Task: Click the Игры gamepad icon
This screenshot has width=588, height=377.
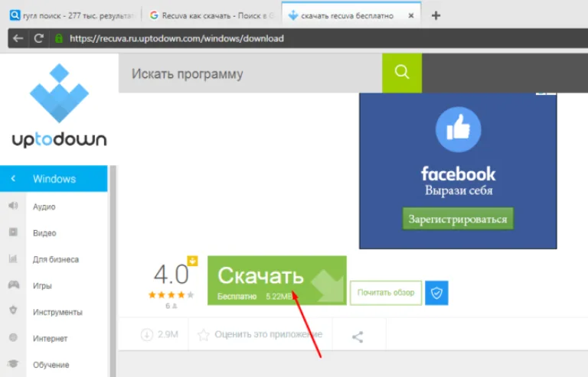Action: click(x=14, y=284)
